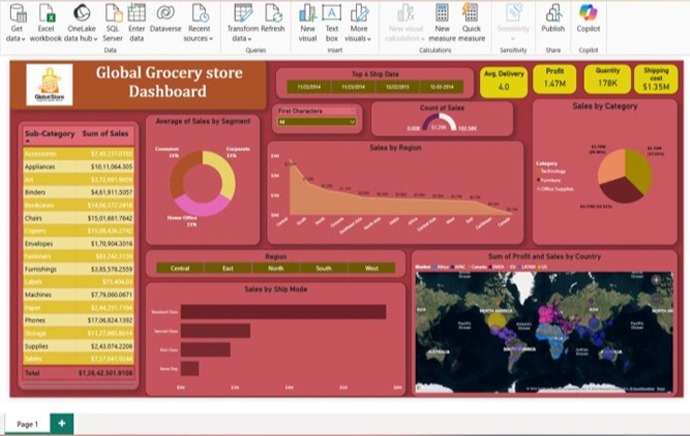Screen dimensions: 690x436
Task: Toggle the Central region slicer tile
Action: click(x=180, y=268)
